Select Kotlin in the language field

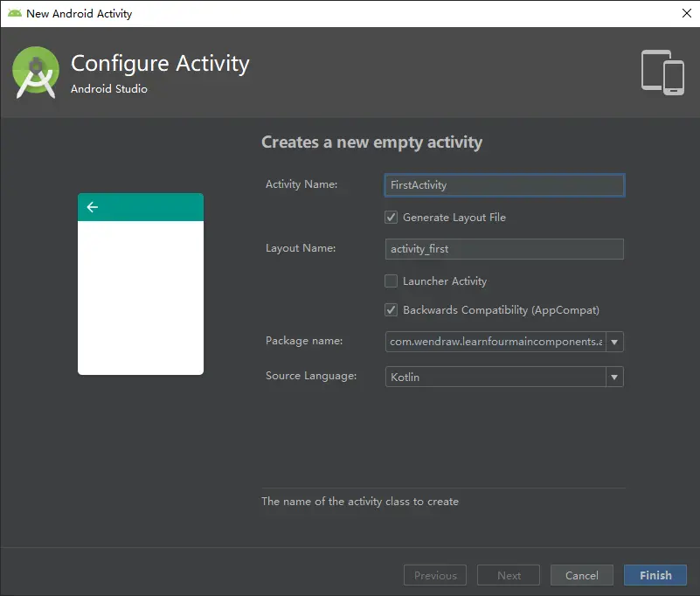click(x=498, y=377)
